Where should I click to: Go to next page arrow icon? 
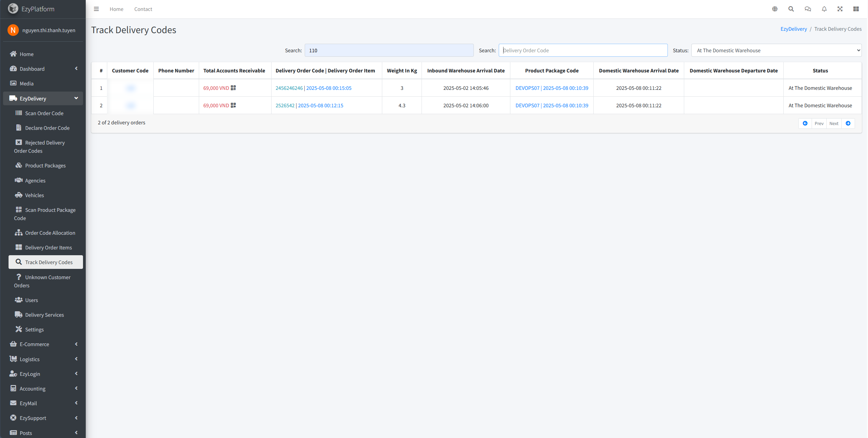[848, 123]
